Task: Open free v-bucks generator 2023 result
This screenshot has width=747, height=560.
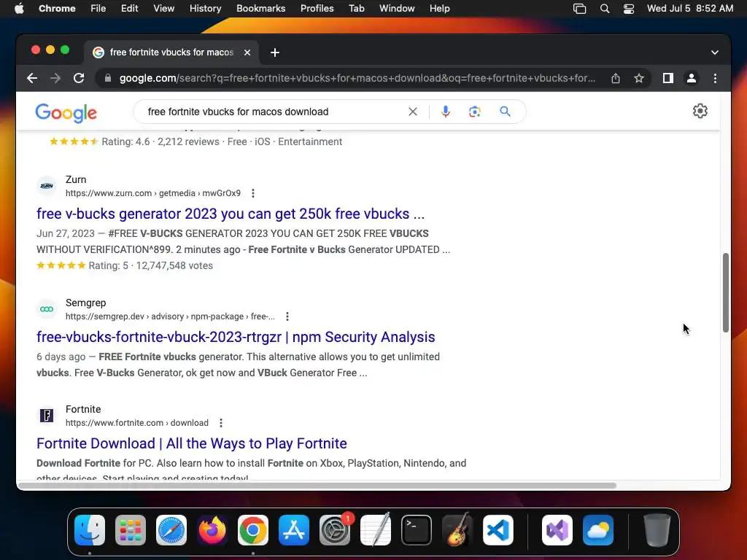Action: click(230, 214)
